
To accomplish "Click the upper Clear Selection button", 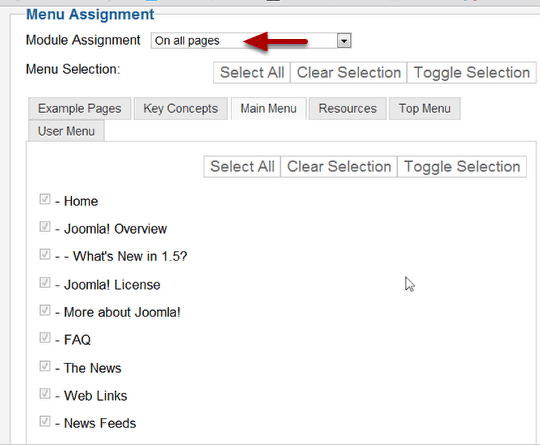I will 349,73.
